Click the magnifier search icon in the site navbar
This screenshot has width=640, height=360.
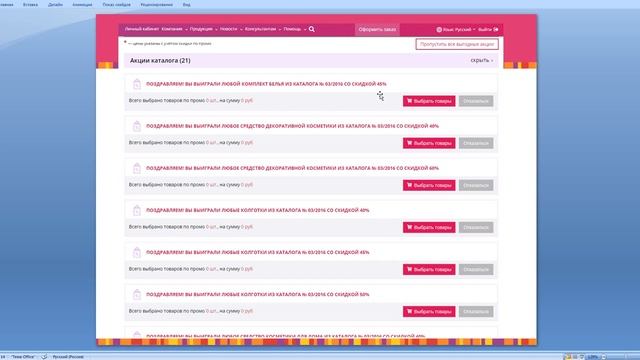pyautogui.click(x=312, y=29)
